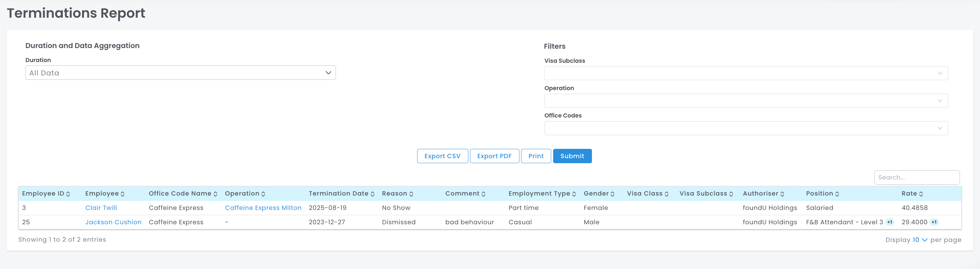This screenshot has height=269, width=980.
Task: Click the table Search field
Action: (x=916, y=178)
